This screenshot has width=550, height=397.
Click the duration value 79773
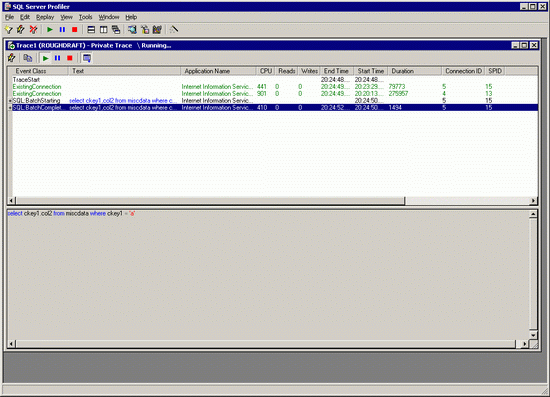[397, 87]
